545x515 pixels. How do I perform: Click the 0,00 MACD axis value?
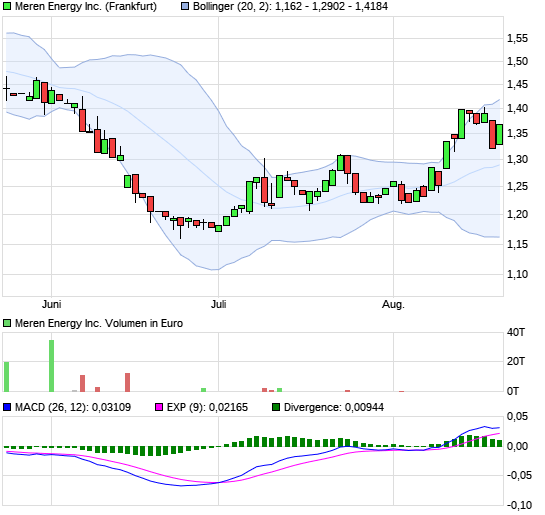(x=517, y=446)
